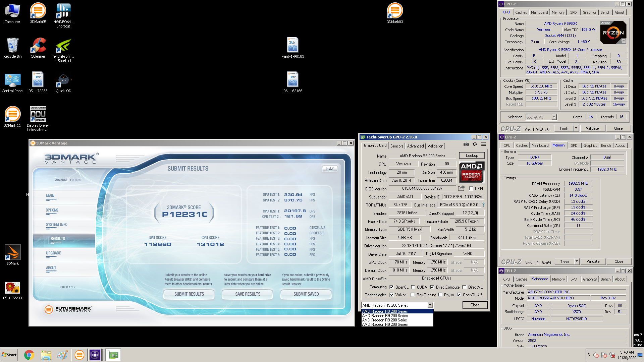Expand the Tools dropdown arrow in top CPU-Z
Image resolution: width=644 pixels, height=362 pixels.
(576, 128)
